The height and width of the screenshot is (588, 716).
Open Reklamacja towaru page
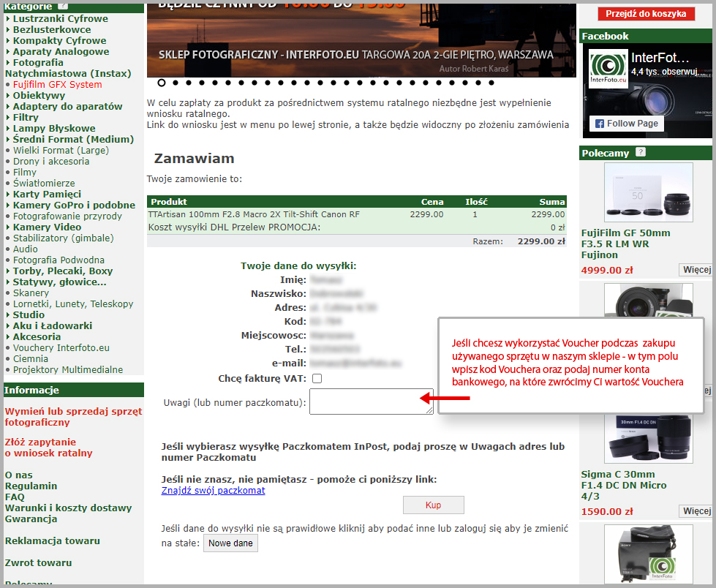pos(53,541)
